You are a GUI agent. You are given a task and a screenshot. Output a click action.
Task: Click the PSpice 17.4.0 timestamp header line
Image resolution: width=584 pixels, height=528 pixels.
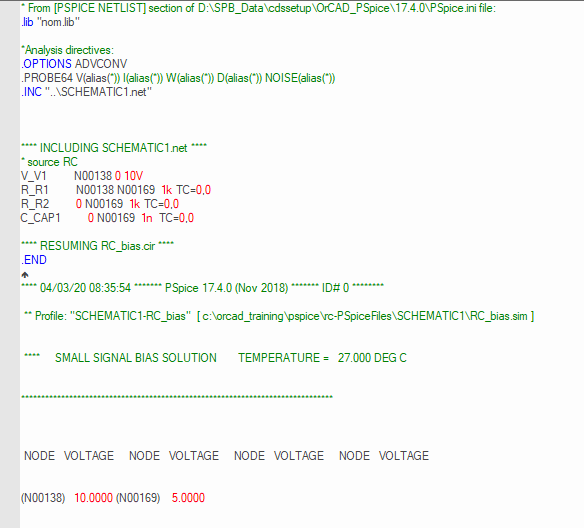[x=202, y=288]
